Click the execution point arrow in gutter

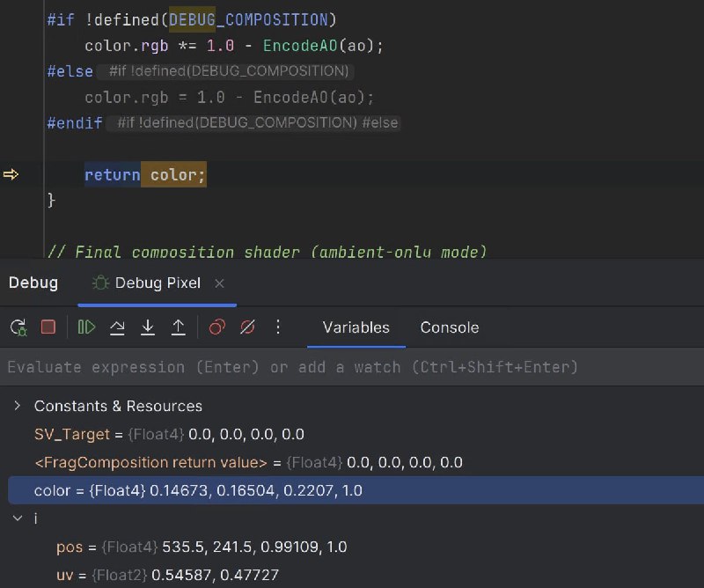[11, 174]
